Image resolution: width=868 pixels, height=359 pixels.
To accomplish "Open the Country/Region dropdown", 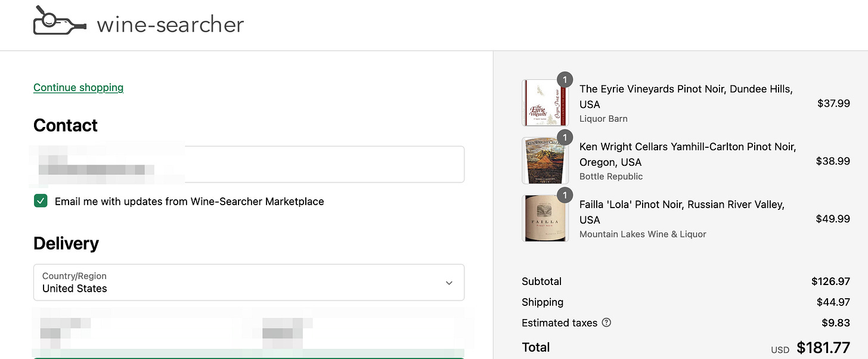I will tap(249, 282).
